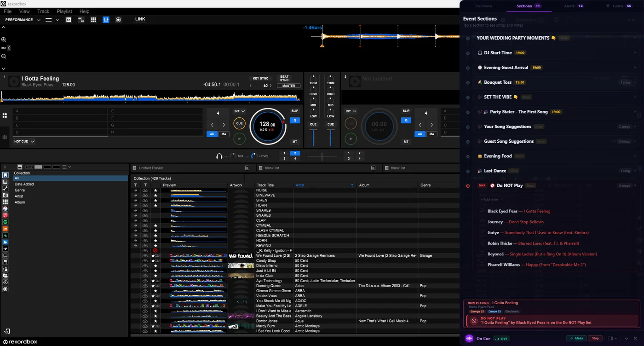Set deck 1 as MASTER
The height and width of the screenshot is (346, 644).
point(289,86)
